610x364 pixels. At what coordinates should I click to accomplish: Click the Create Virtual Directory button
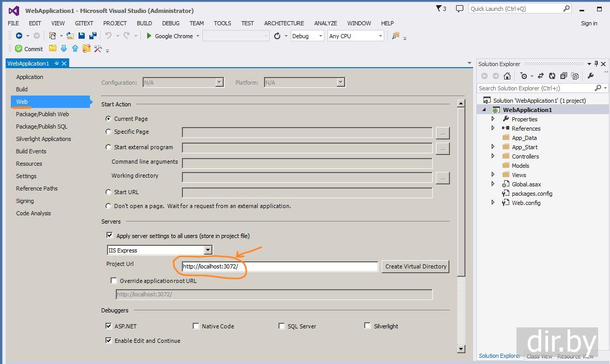(x=415, y=266)
